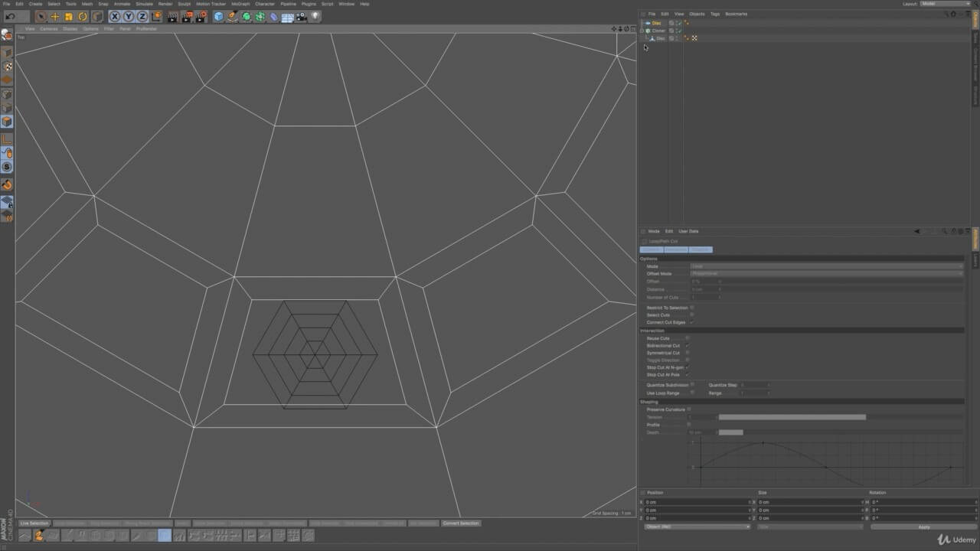Image resolution: width=980 pixels, height=551 pixels.
Task: Click the Light bulb icon
Action: 315,16
